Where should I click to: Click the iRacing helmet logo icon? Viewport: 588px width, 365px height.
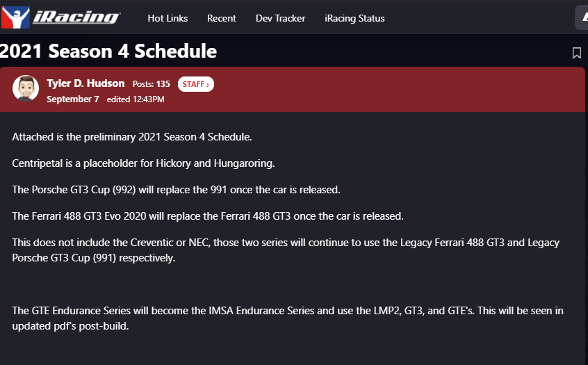pos(15,17)
